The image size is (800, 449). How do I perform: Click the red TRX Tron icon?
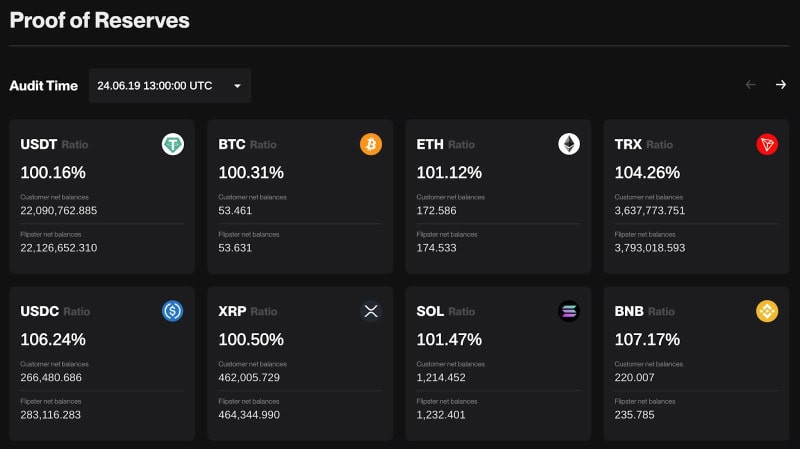click(767, 145)
